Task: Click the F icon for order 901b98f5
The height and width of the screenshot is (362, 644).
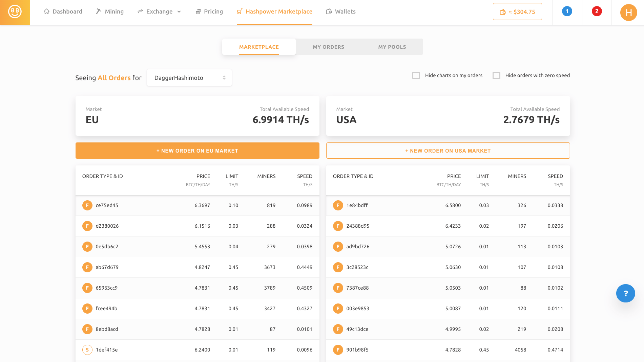Action: click(x=338, y=350)
